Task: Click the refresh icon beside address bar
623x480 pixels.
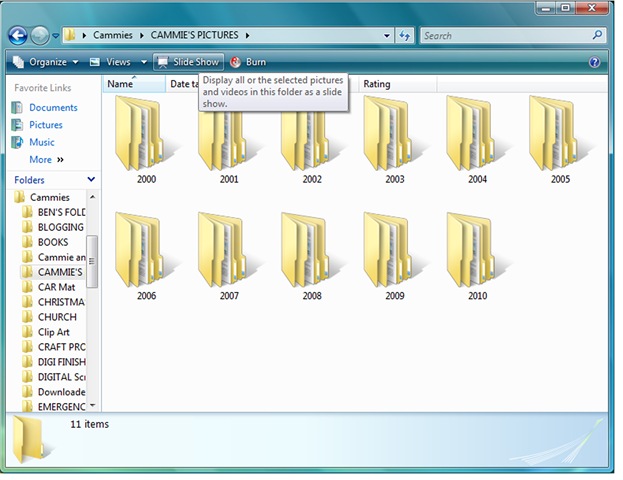Action: [x=404, y=36]
